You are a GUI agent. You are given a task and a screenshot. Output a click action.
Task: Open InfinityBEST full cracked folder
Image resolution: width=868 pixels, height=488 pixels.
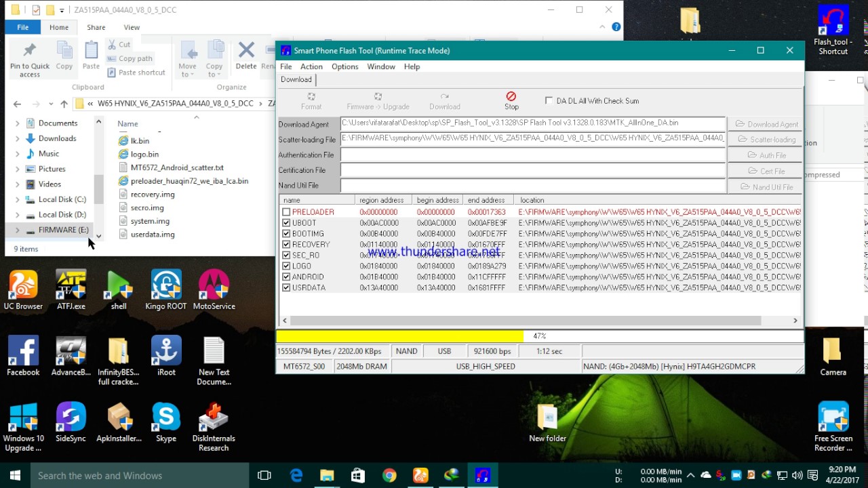tap(119, 361)
